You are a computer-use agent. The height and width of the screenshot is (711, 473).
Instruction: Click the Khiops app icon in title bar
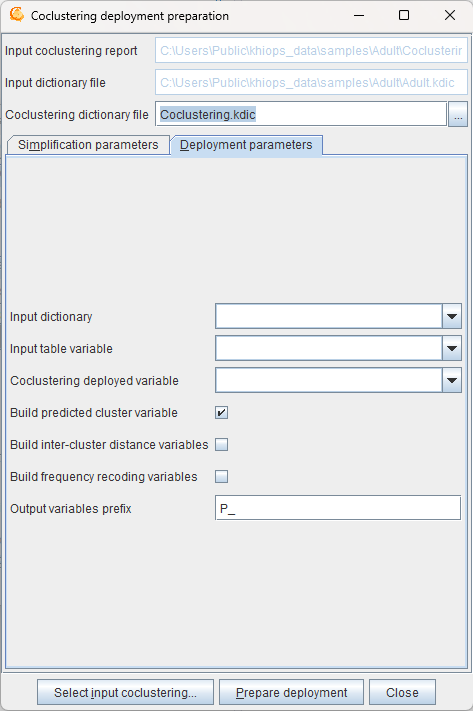(x=17, y=15)
